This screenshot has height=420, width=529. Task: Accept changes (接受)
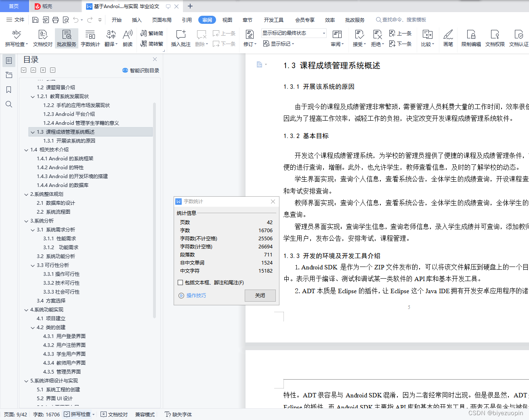359,38
